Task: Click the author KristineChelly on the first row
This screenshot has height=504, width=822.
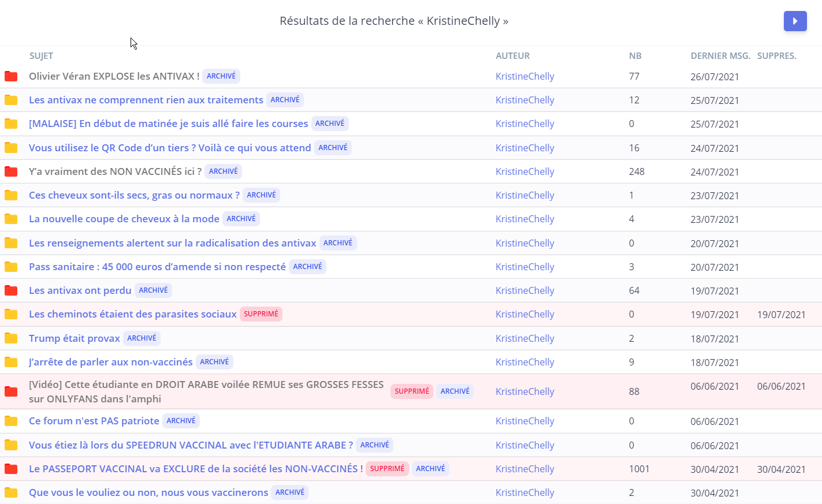Action: (x=525, y=76)
